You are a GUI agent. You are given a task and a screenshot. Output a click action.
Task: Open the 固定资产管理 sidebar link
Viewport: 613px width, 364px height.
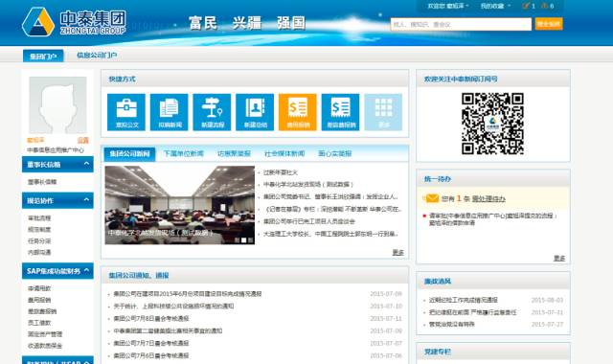coord(45,334)
